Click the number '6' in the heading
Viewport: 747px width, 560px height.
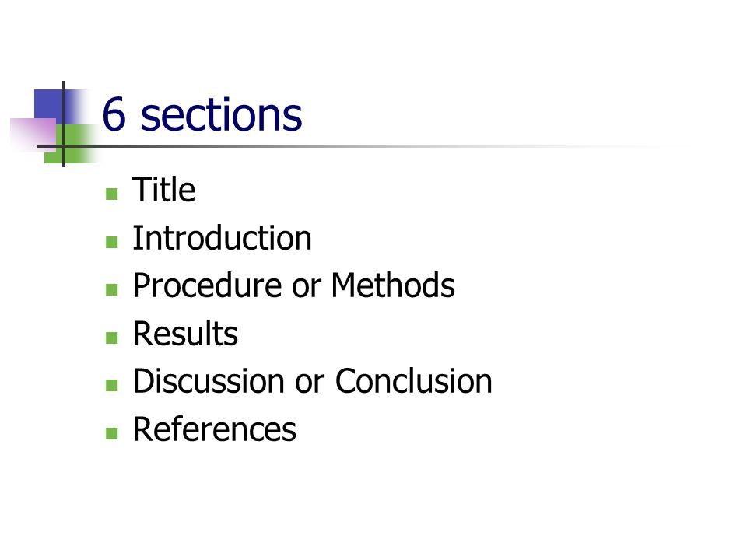click(114, 114)
